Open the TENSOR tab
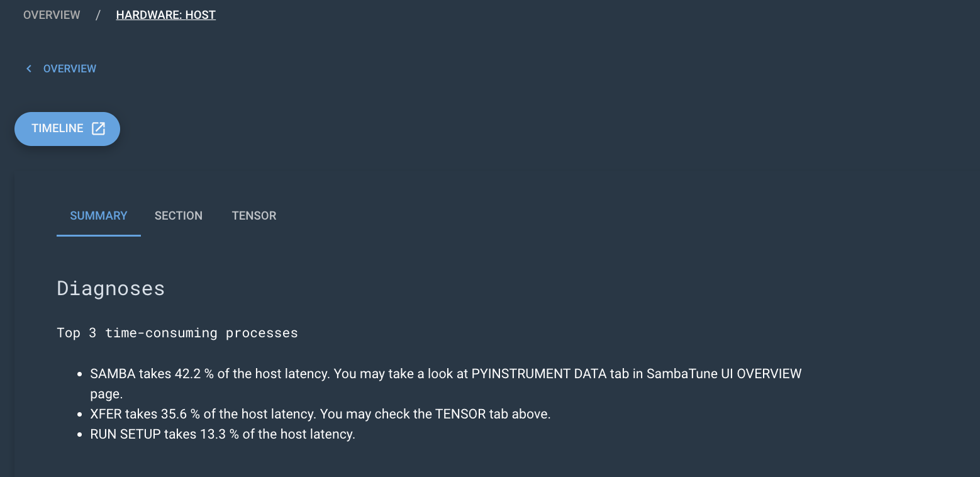 point(254,215)
